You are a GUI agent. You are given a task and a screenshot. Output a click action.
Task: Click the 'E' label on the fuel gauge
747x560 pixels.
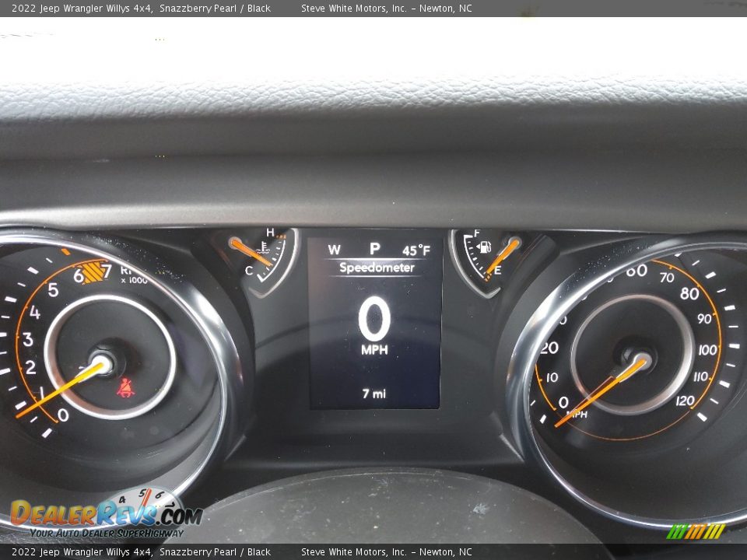tap(498, 271)
